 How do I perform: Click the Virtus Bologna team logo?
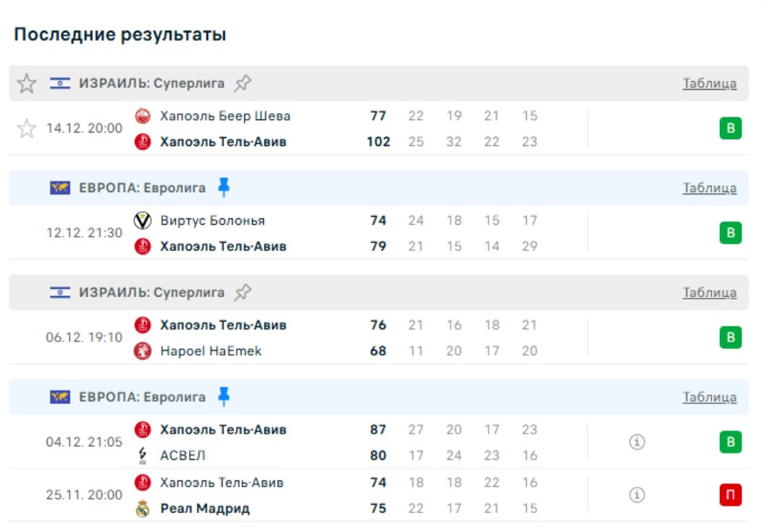pos(143,221)
